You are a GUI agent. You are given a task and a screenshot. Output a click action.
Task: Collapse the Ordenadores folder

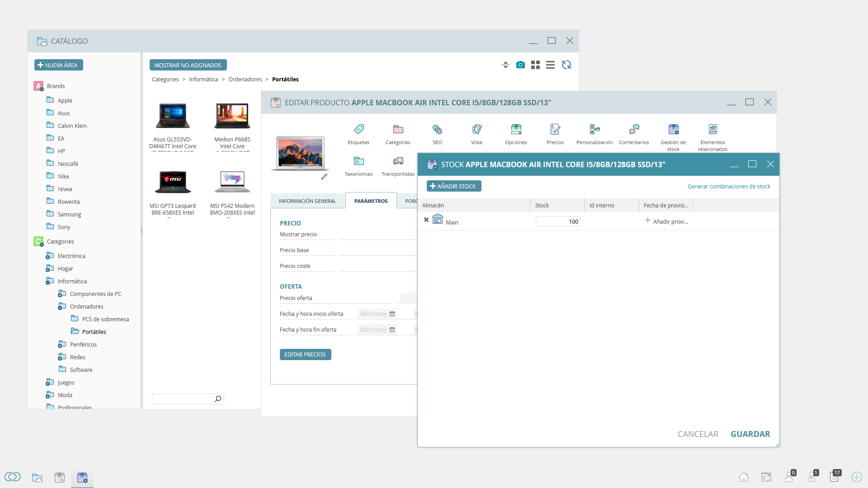click(x=60, y=308)
